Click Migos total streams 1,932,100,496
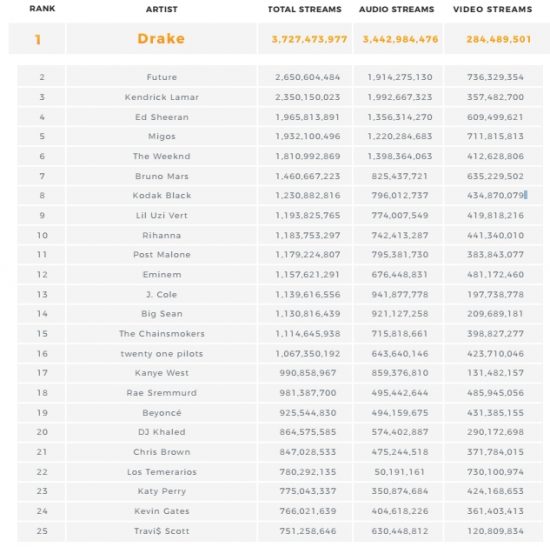This screenshot has height=547, width=550. click(308, 136)
